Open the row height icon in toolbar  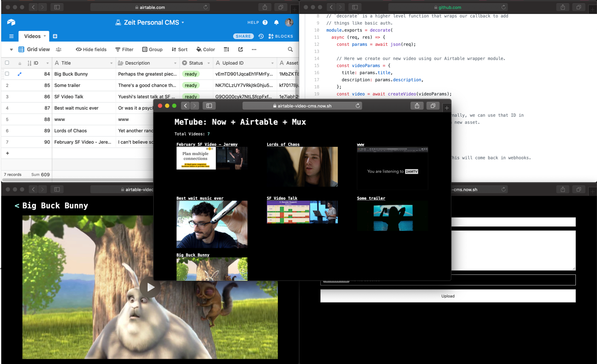[x=226, y=49]
